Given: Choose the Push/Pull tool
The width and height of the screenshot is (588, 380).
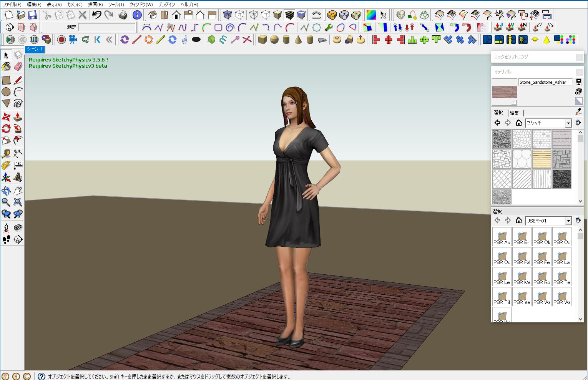Looking at the screenshot, I should 18,117.
